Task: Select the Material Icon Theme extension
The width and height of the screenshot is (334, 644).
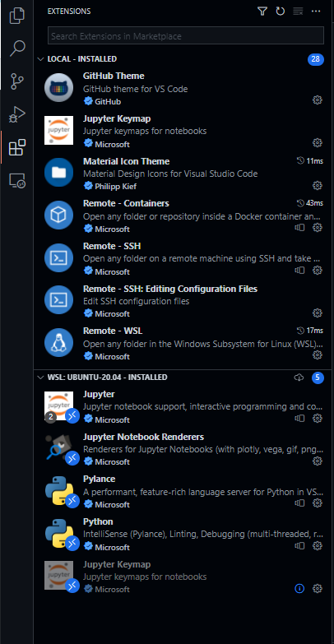Action: (x=183, y=174)
